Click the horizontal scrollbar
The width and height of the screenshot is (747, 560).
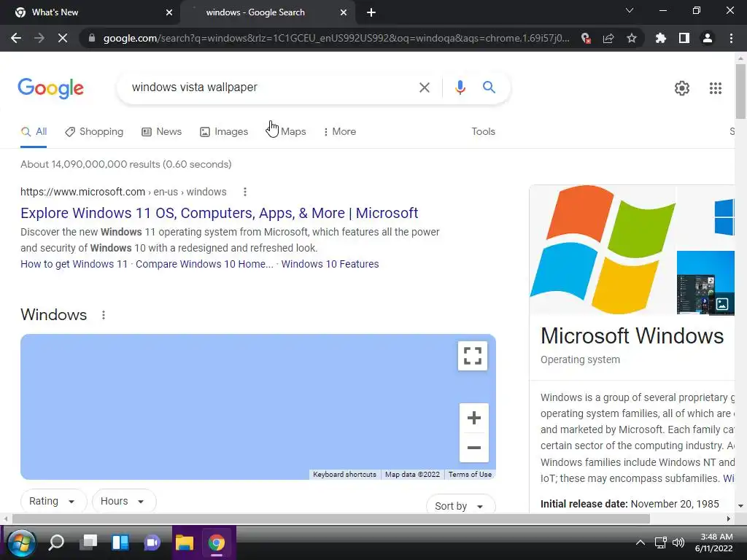[x=330, y=518]
